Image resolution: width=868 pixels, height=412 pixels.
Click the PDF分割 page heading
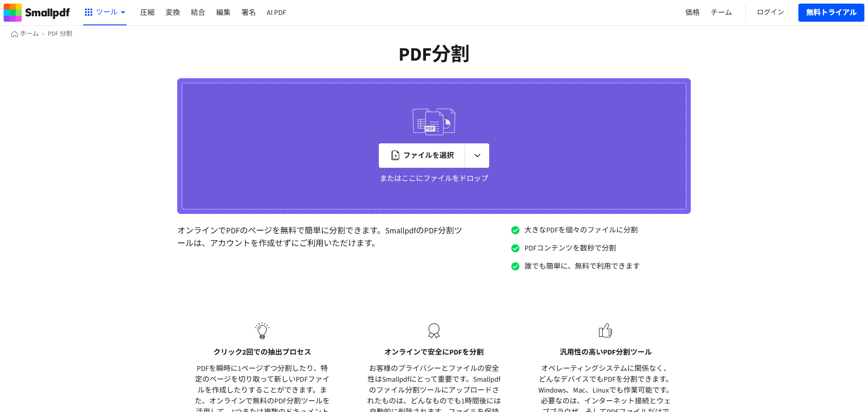434,54
